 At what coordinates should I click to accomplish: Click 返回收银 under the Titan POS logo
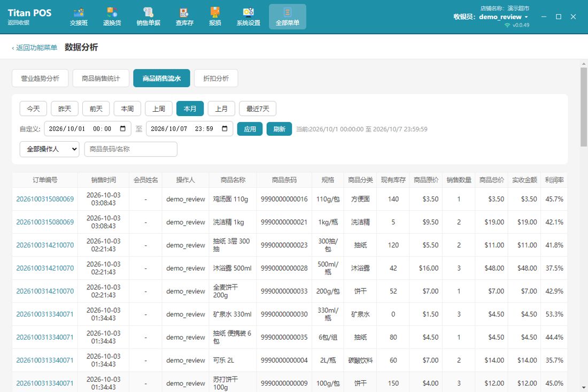coord(19,22)
